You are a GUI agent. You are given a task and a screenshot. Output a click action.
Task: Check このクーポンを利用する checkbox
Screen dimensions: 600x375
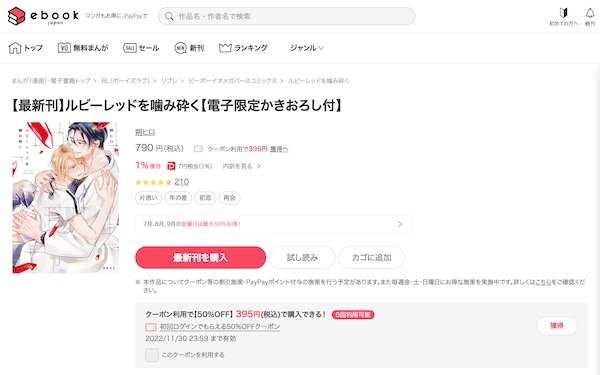click(152, 355)
